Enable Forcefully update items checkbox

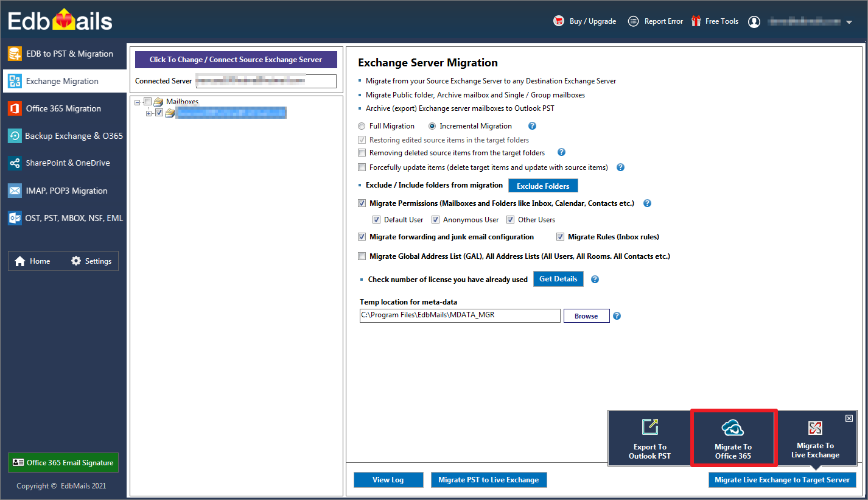tap(362, 167)
